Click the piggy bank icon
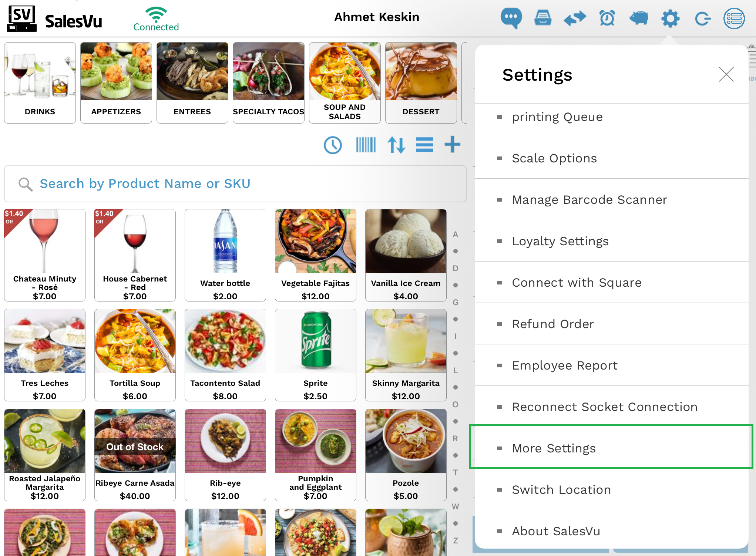 (639, 18)
